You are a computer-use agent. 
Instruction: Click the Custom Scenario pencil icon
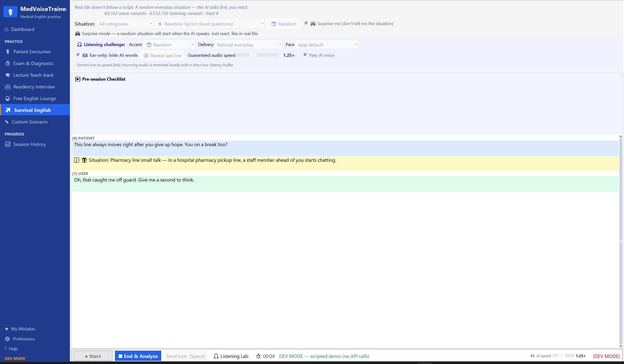(7, 122)
